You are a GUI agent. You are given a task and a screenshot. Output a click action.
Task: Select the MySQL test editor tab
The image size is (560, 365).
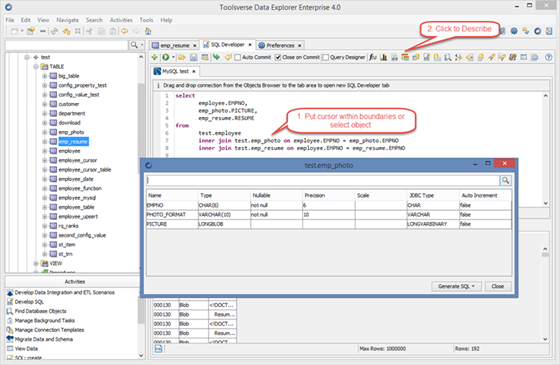pyautogui.click(x=175, y=71)
